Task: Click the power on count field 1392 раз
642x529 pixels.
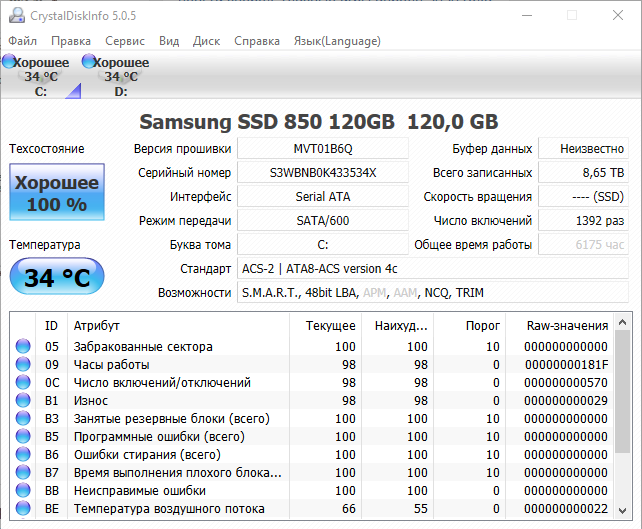Action: click(x=583, y=221)
